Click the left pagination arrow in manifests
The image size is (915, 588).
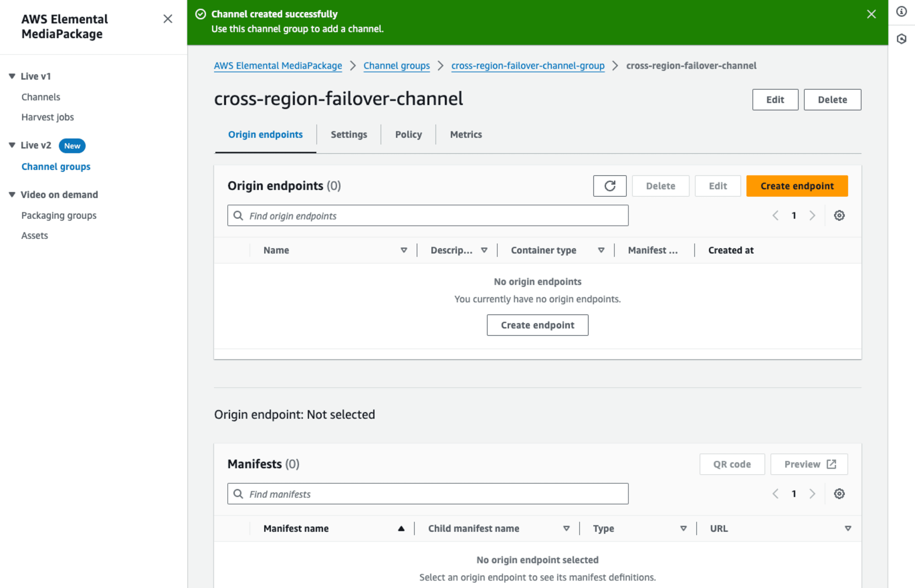[775, 494]
